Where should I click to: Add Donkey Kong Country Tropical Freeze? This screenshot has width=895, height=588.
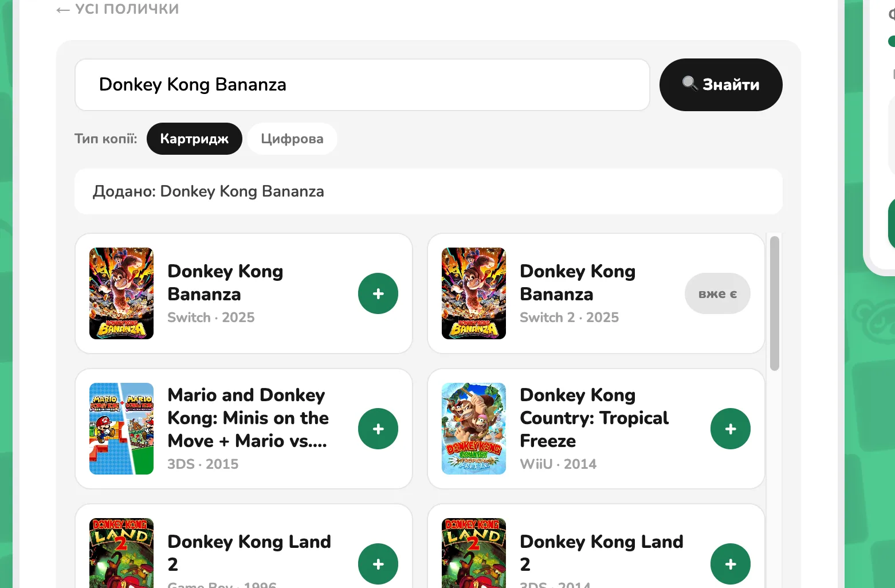tap(731, 429)
